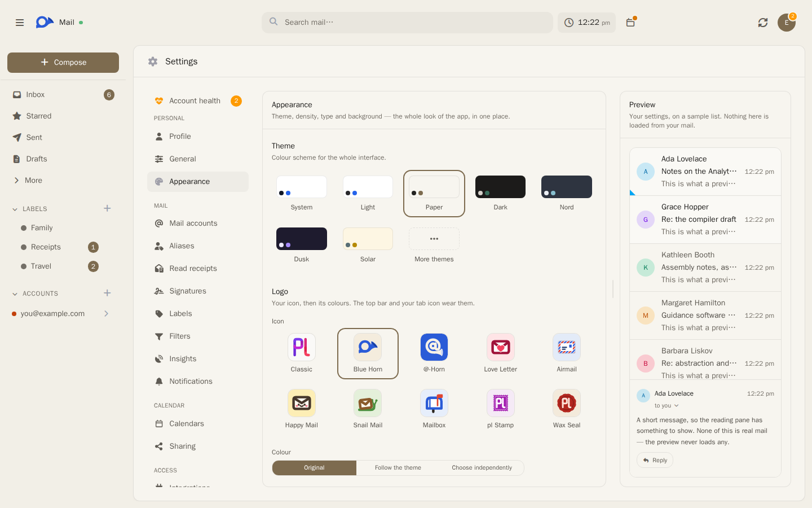Viewport: 812px width, 508px height.
Task: Collapse the Accounts section
Action: [x=15, y=294]
